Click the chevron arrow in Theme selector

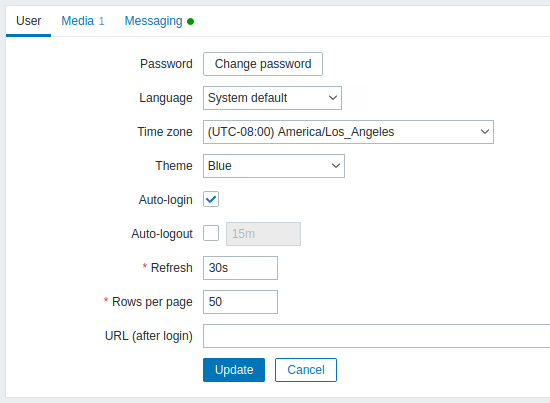(x=336, y=166)
